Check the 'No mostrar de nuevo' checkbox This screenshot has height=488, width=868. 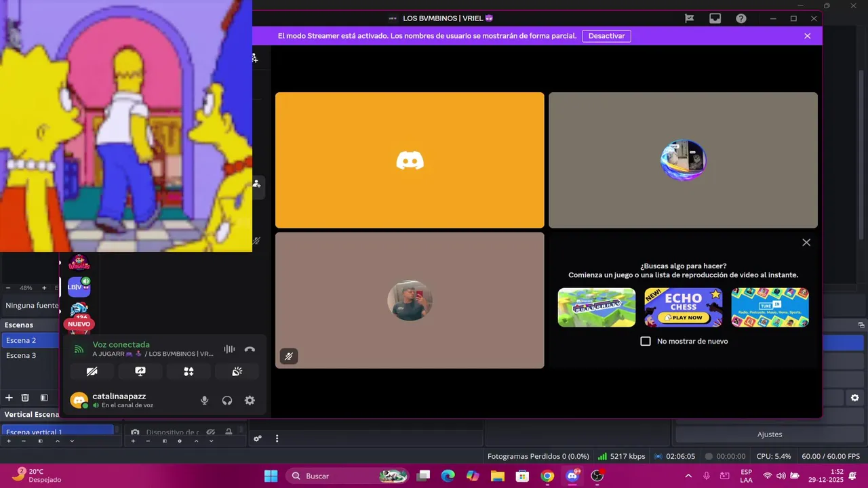pyautogui.click(x=646, y=341)
